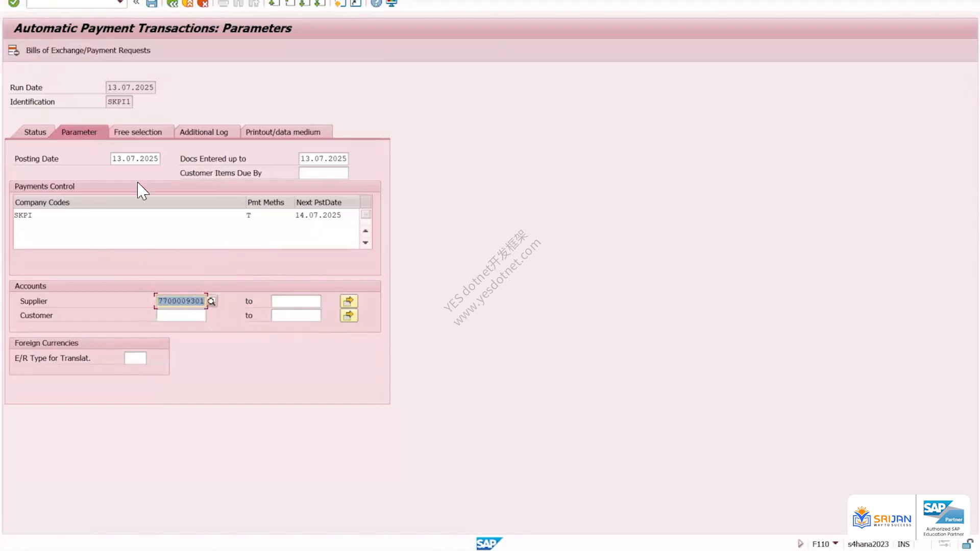Click the blue Help question mark icon

[x=376, y=3]
